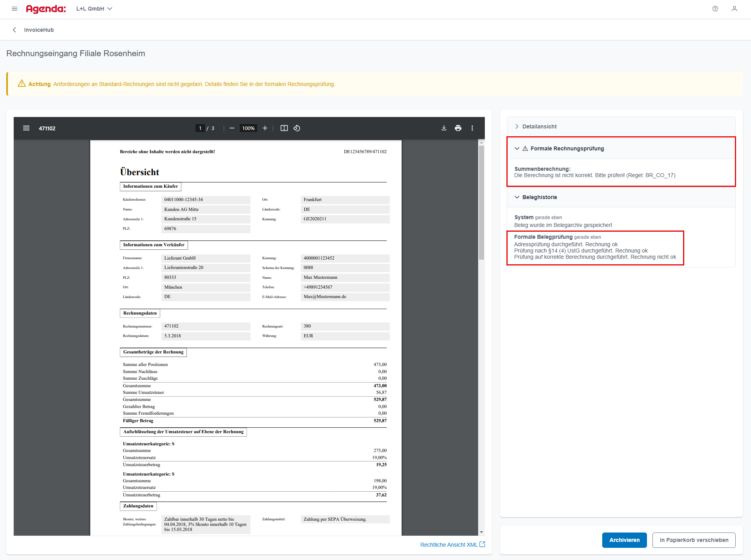This screenshot has height=560, width=751.
Task: Click the seller name Lieferant GmbH
Action: click(206, 258)
